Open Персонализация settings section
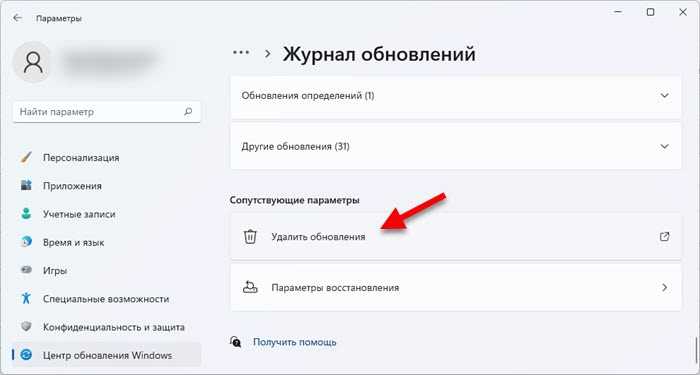Screen dimensions: 700x375 click(107, 158)
